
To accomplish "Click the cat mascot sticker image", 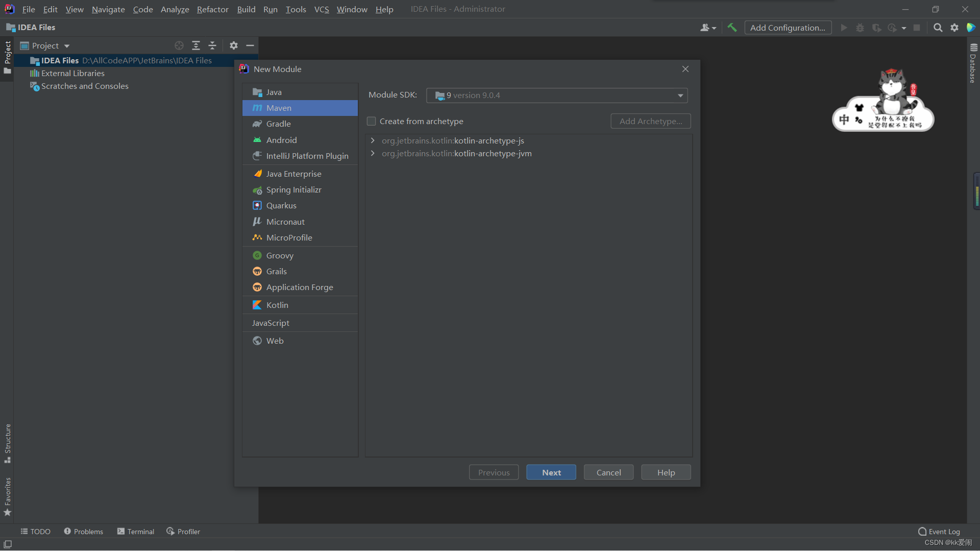I will pos(884,100).
